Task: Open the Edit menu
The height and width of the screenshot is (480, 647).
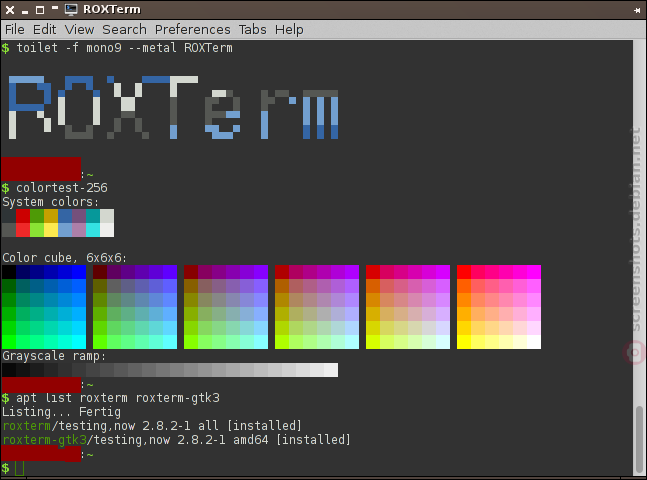Action: [x=44, y=30]
